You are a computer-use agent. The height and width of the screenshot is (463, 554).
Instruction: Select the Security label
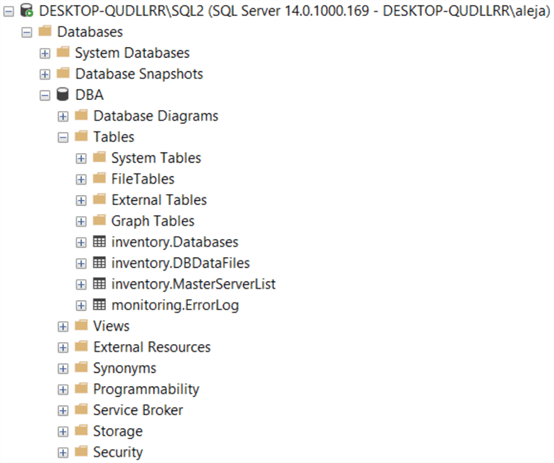click(x=118, y=452)
